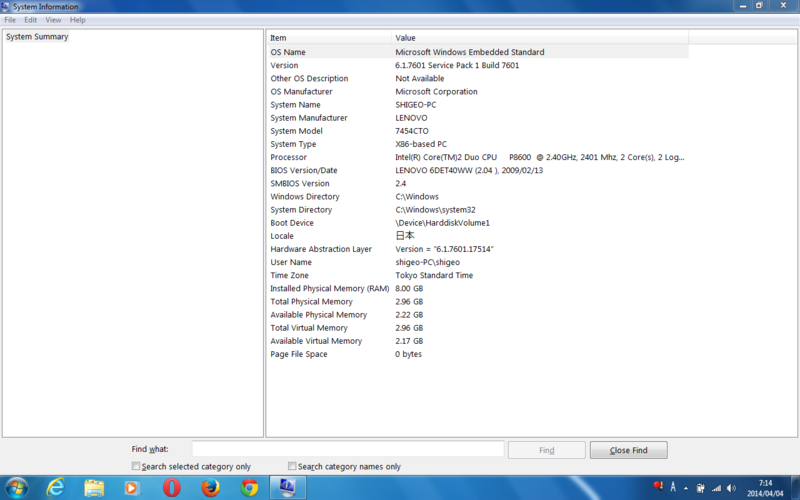The width and height of the screenshot is (800, 500).
Task: Click the value 'shigeo-PC\shigeo'
Action: 428,262
